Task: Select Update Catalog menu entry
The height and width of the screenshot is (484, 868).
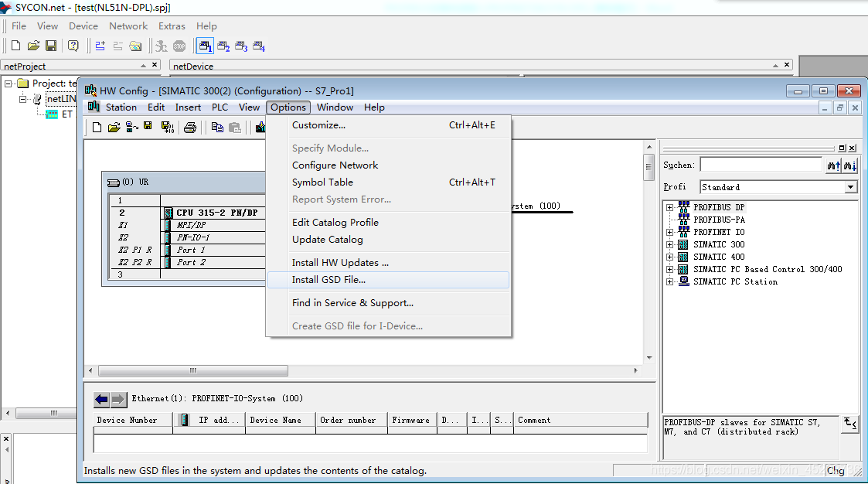Action: point(327,240)
